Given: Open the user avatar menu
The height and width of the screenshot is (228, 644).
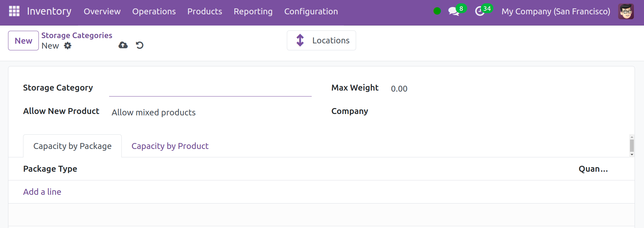Looking at the screenshot, I should pos(625,11).
